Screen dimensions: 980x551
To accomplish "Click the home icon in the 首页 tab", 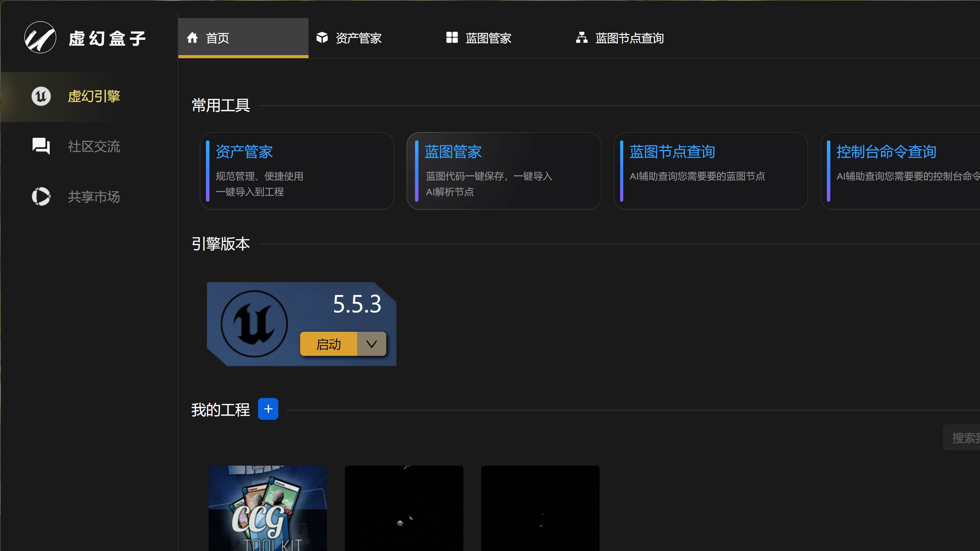I will [192, 37].
